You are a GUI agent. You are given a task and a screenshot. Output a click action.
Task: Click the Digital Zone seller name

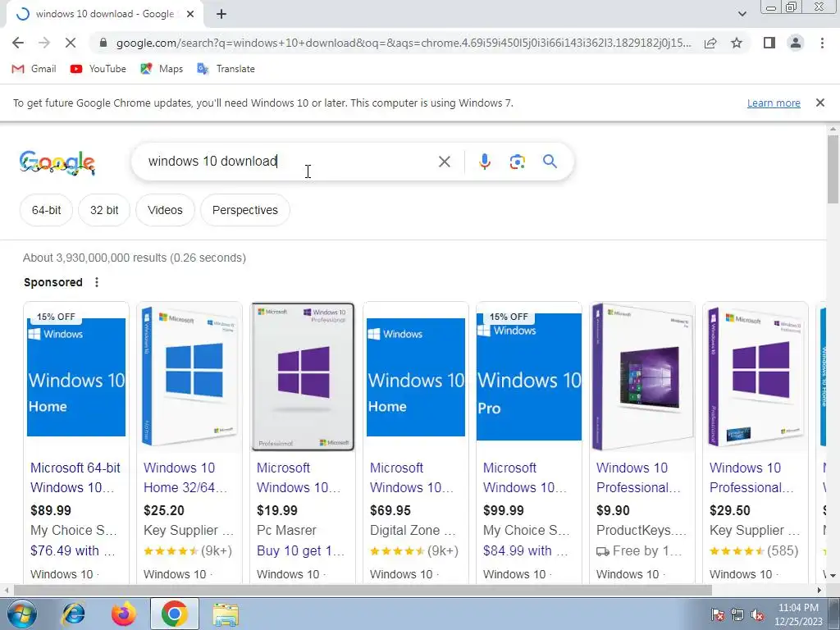(413, 531)
